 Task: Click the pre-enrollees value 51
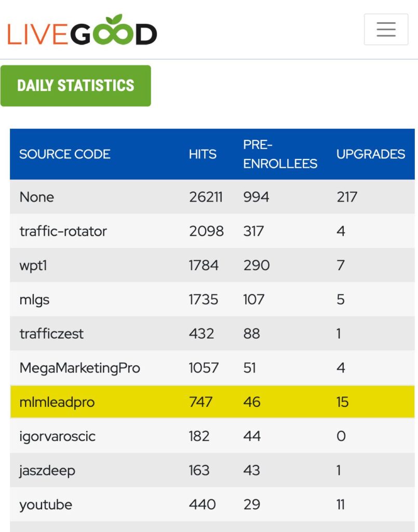[x=250, y=368]
